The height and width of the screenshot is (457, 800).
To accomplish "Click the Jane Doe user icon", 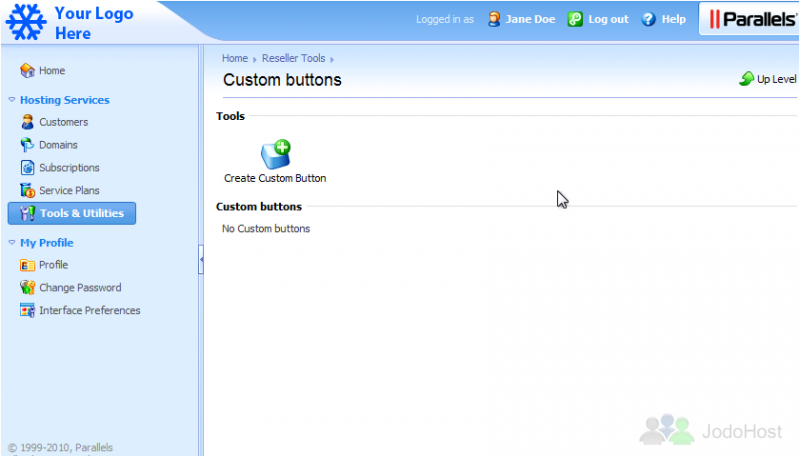I will [494, 19].
